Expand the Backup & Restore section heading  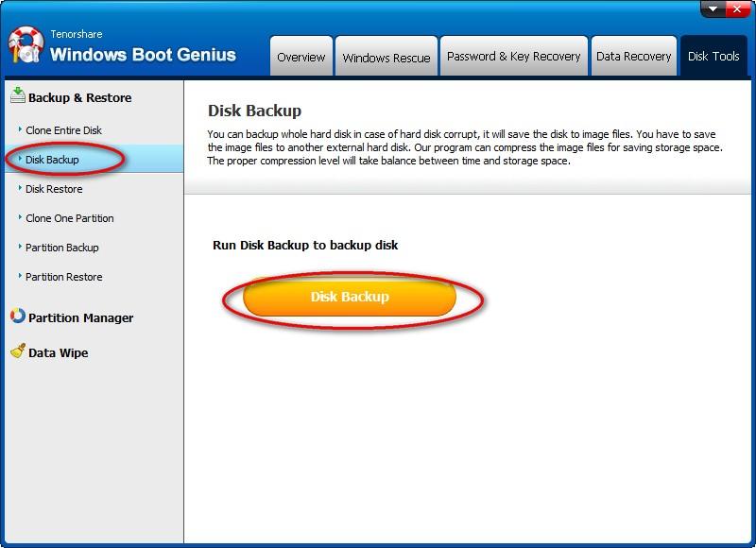79,98
